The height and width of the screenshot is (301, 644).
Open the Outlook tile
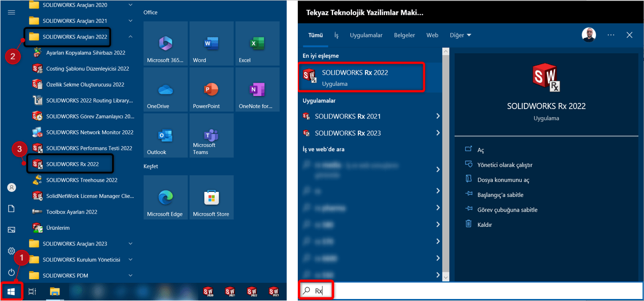pyautogui.click(x=166, y=135)
